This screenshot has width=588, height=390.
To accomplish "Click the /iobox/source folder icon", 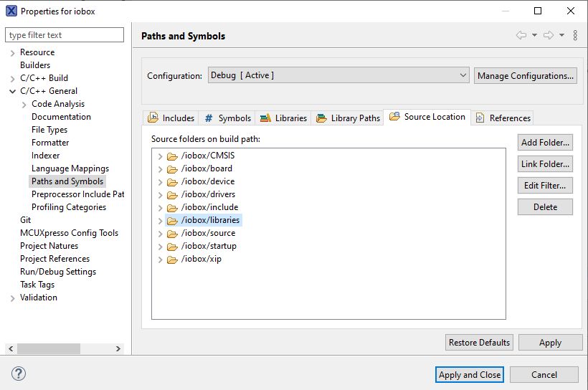I will point(172,234).
